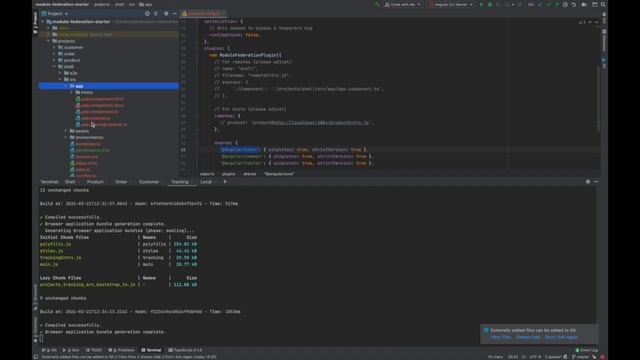This screenshot has width=640, height=360.
Task: Select the Tracking terminal tab
Action: (x=180, y=182)
